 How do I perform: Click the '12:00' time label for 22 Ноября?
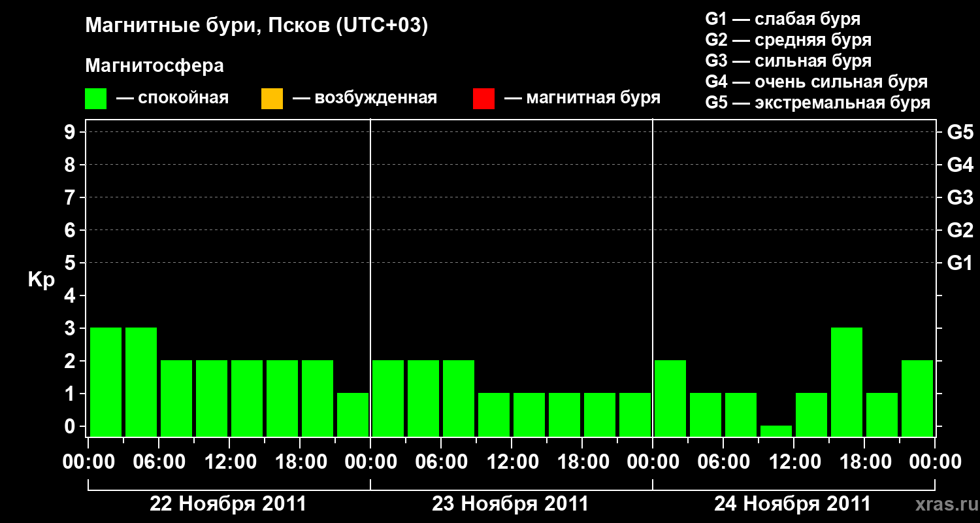click(229, 462)
